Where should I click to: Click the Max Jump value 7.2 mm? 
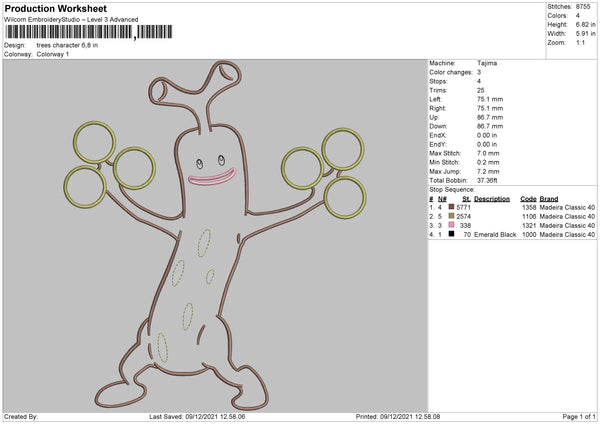(488, 171)
